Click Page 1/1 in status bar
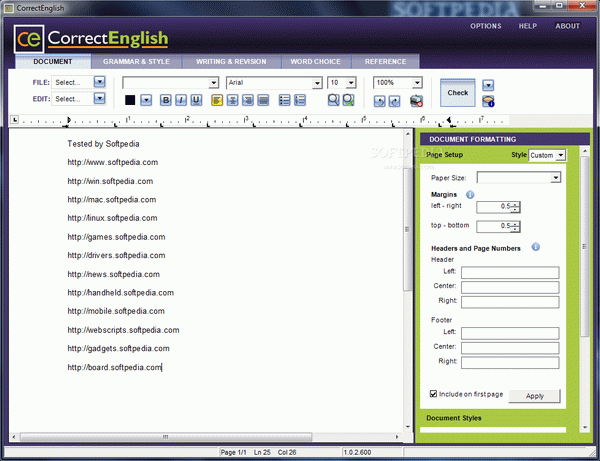The image size is (600, 461). [233, 452]
